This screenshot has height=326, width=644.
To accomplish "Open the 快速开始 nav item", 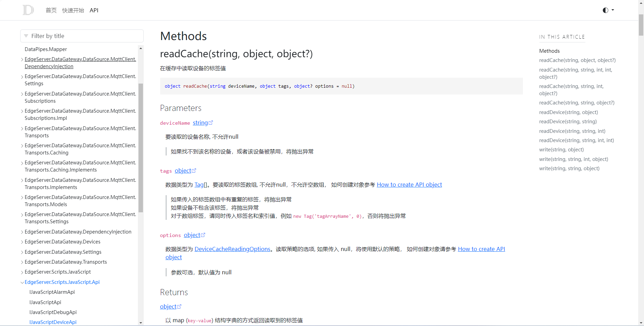I will click(73, 10).
